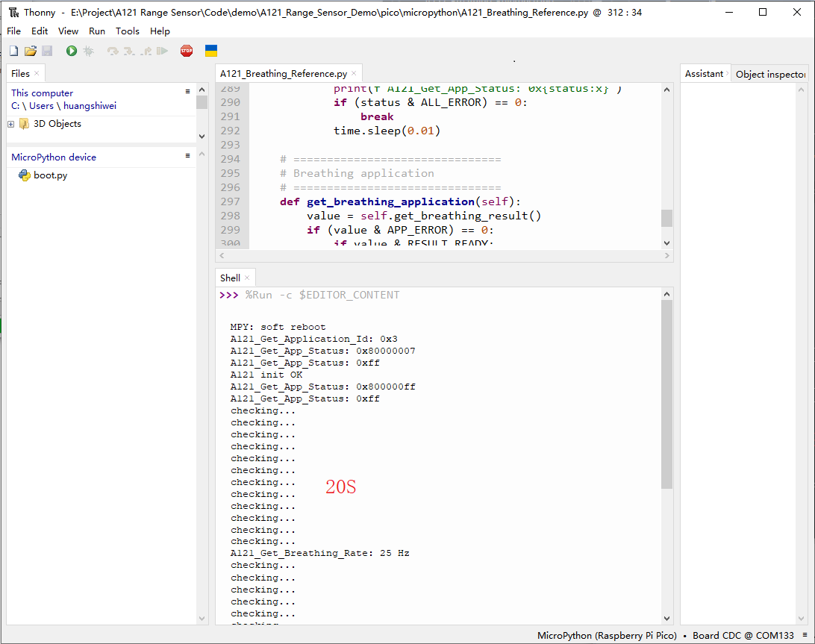
Task: Open the Run menu
Action: coord(97,31)
